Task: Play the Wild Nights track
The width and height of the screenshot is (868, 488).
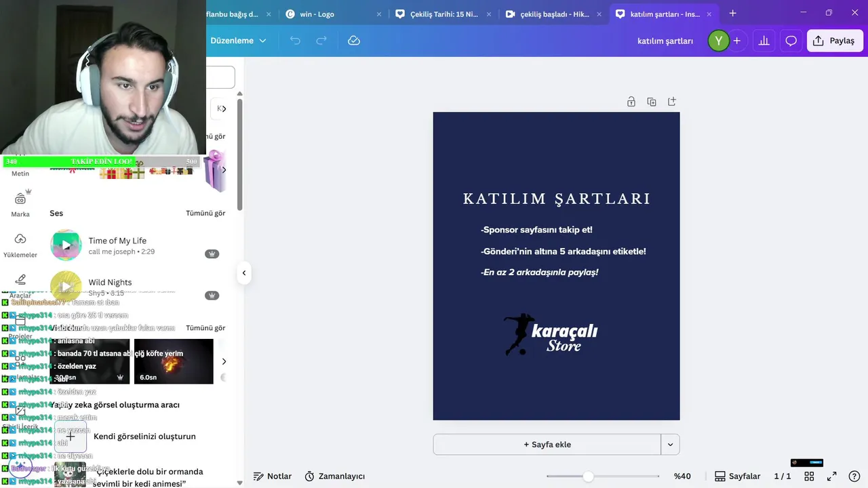Action: click(x=66, y=287)
